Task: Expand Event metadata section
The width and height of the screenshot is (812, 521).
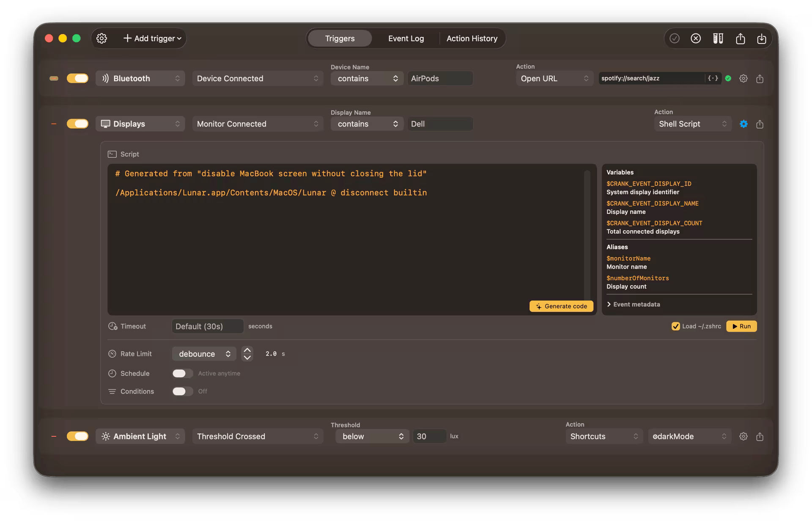Action: (x=633, y=304)
